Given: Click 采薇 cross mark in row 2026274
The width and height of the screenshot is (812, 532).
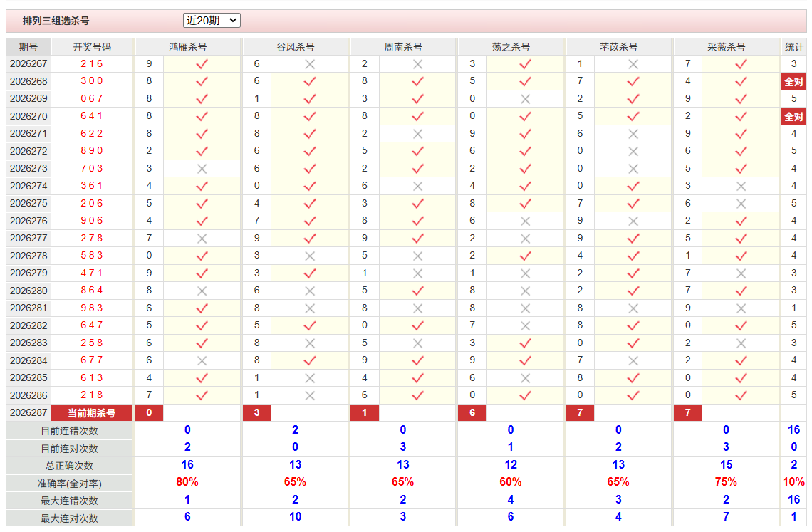Looking at the screenshot, I should (741, 186).
